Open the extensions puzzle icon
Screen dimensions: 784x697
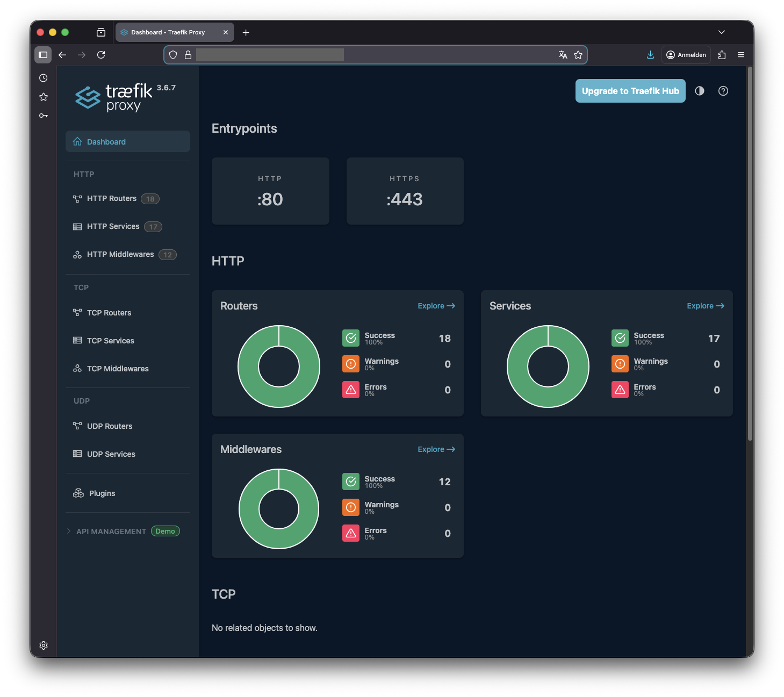[722, 55]
